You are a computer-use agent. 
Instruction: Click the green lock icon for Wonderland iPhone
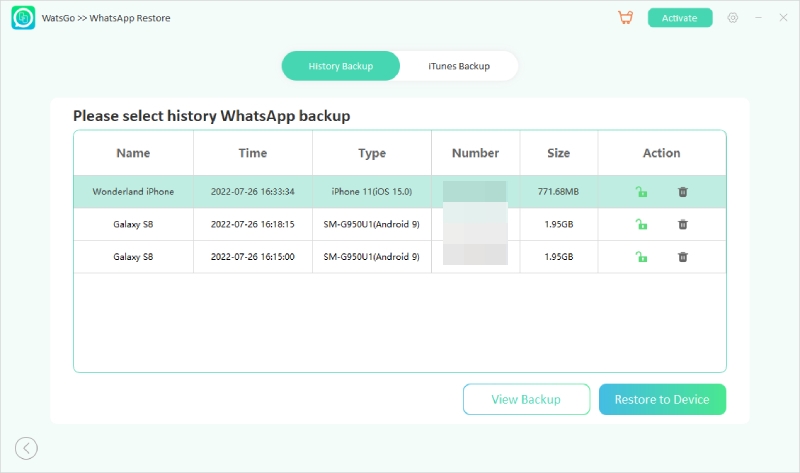641,192
